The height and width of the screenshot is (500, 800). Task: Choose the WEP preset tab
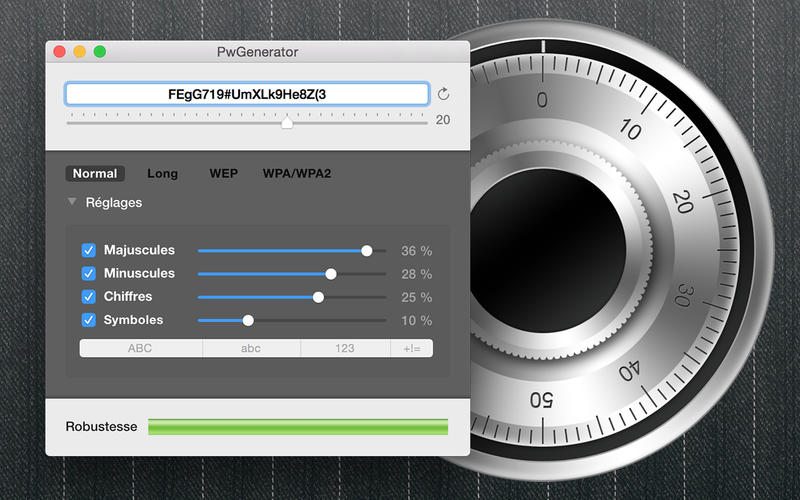223,173
